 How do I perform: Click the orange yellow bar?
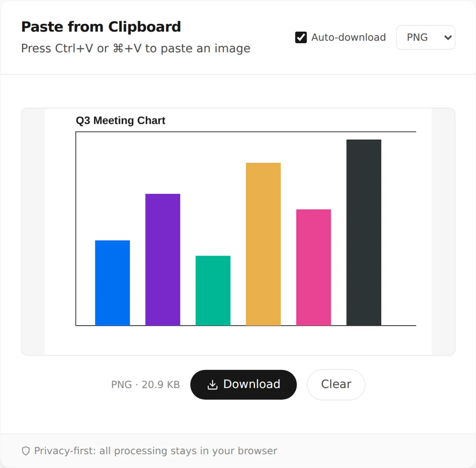[x=263, y=244]
